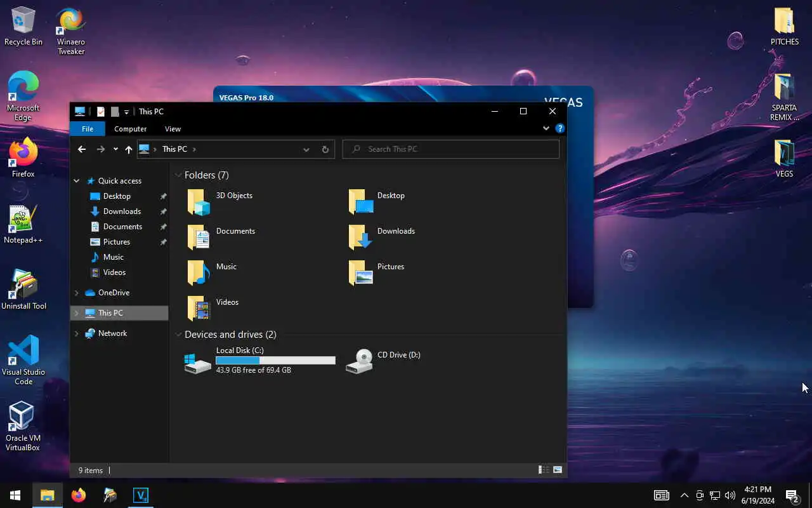Go back using the left arrow

click(x=81, y=149)
